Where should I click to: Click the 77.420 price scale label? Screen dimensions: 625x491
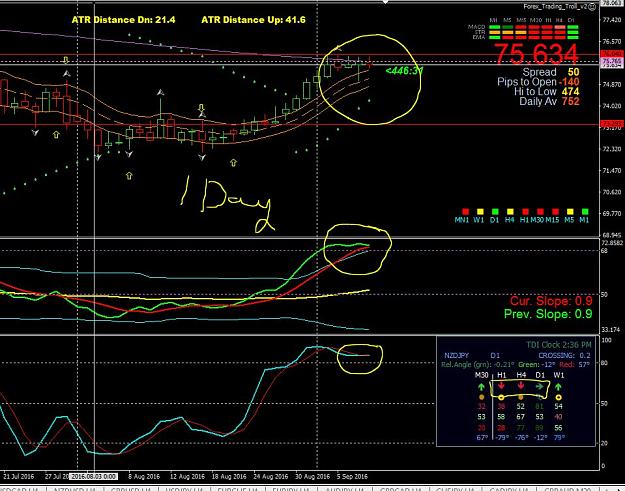[x=612, y=20]
